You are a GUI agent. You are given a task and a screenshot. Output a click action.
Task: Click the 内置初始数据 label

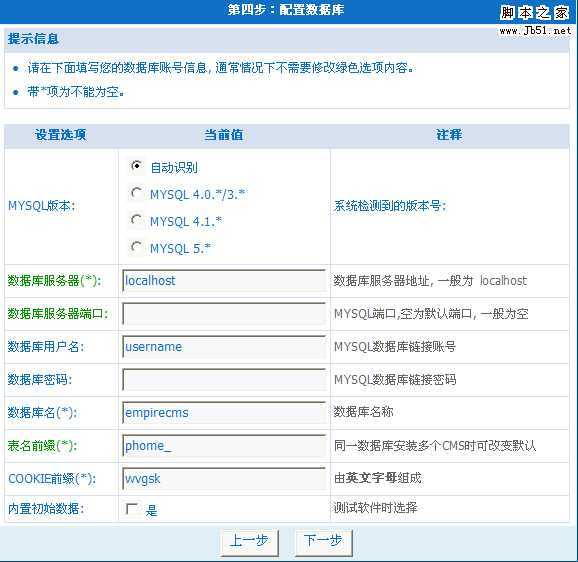46,509
